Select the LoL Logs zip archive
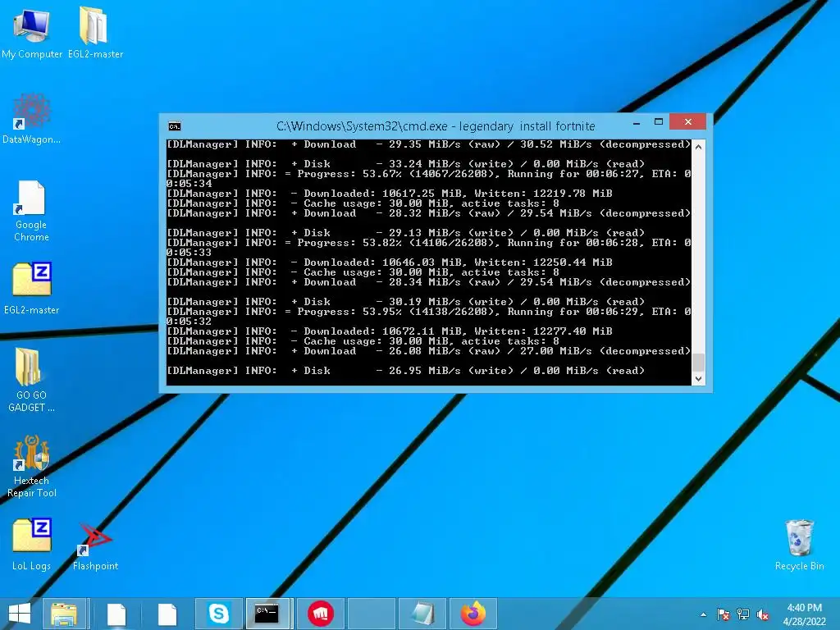Screen dimensions: 840x630 (32, 545)
